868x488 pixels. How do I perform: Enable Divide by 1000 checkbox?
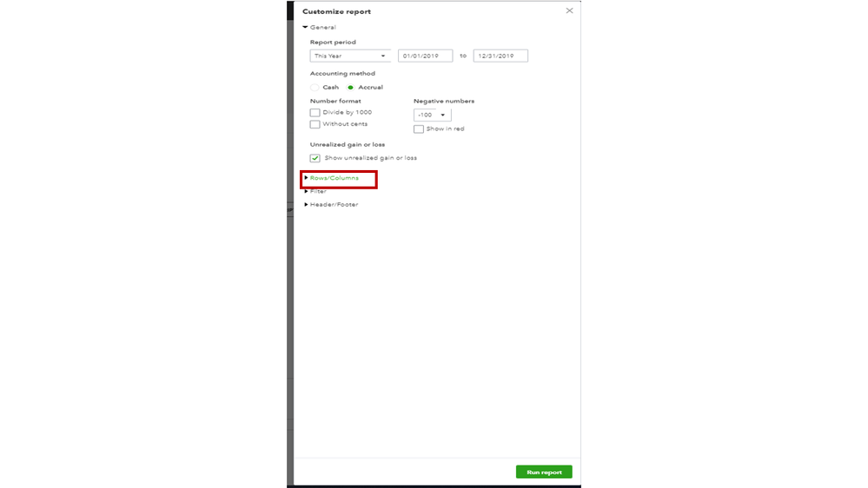(x=315, y=112)
